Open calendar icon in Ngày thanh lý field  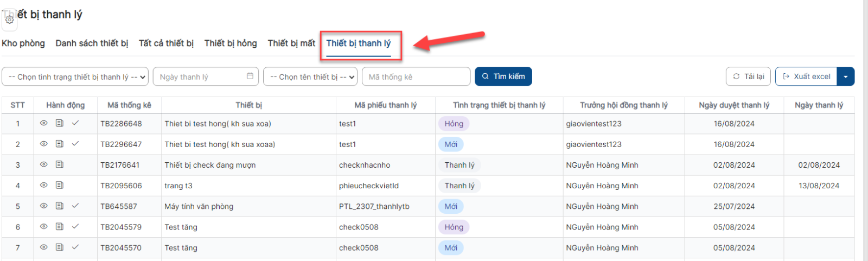pos(250,77)
